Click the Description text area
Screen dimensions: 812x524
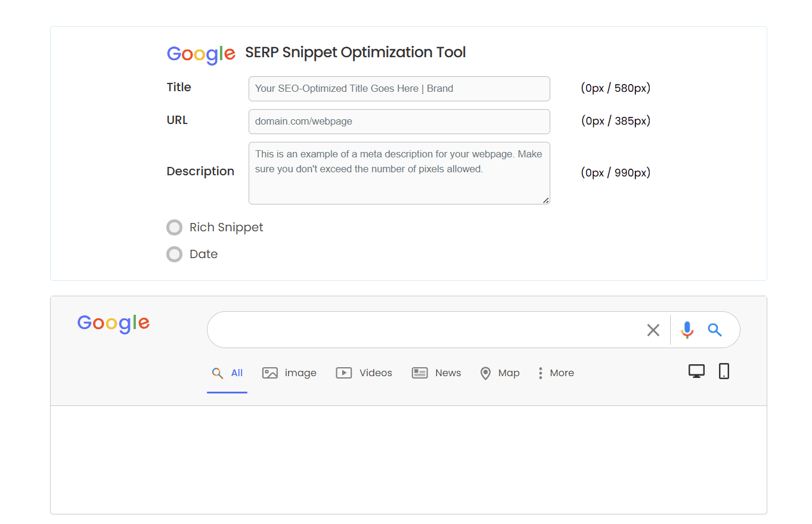[x=399, y=173]
